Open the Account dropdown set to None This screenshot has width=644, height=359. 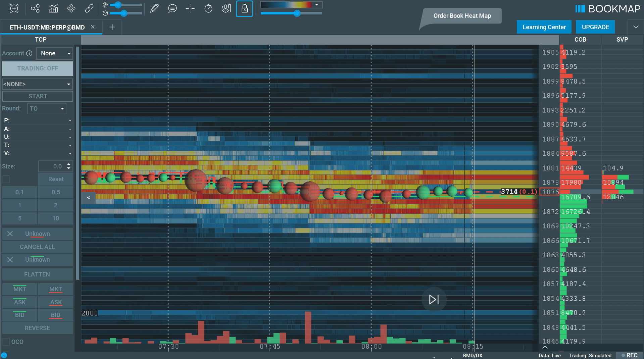click(x=55, y=53)
